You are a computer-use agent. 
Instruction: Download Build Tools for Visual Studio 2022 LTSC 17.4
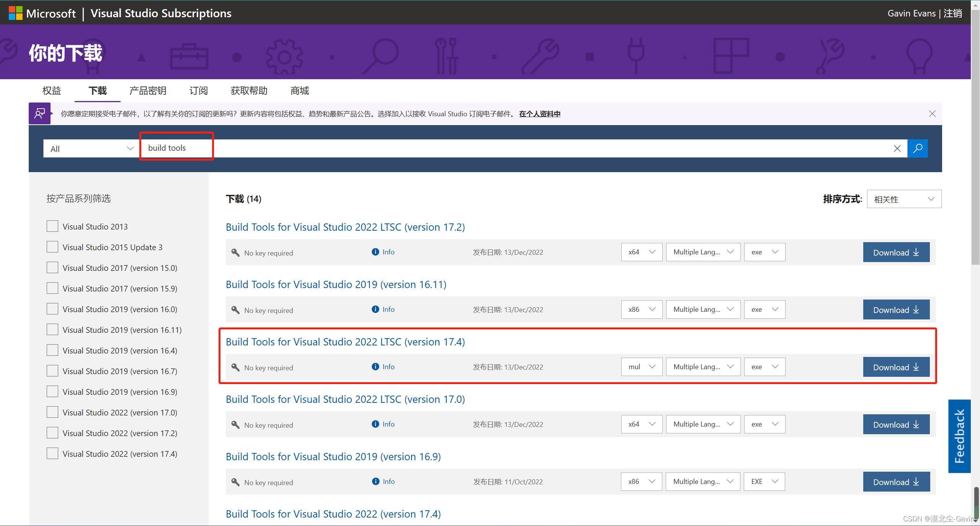click(897, 366)
